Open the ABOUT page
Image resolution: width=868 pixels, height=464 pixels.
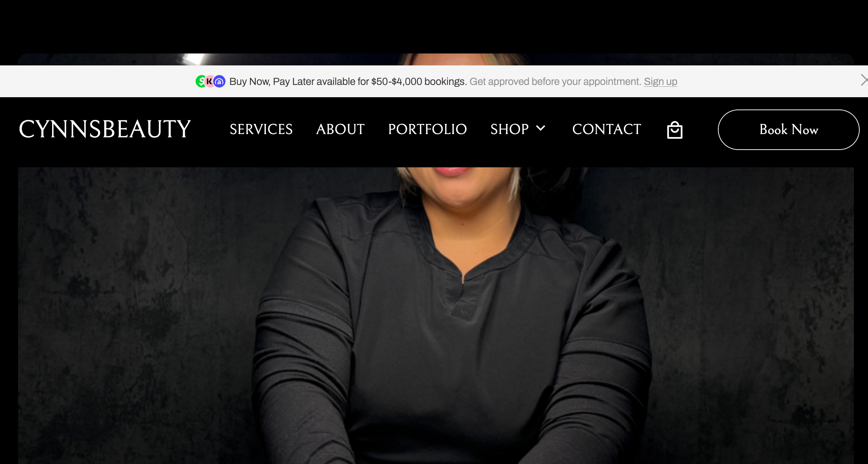tap(340, 129)
